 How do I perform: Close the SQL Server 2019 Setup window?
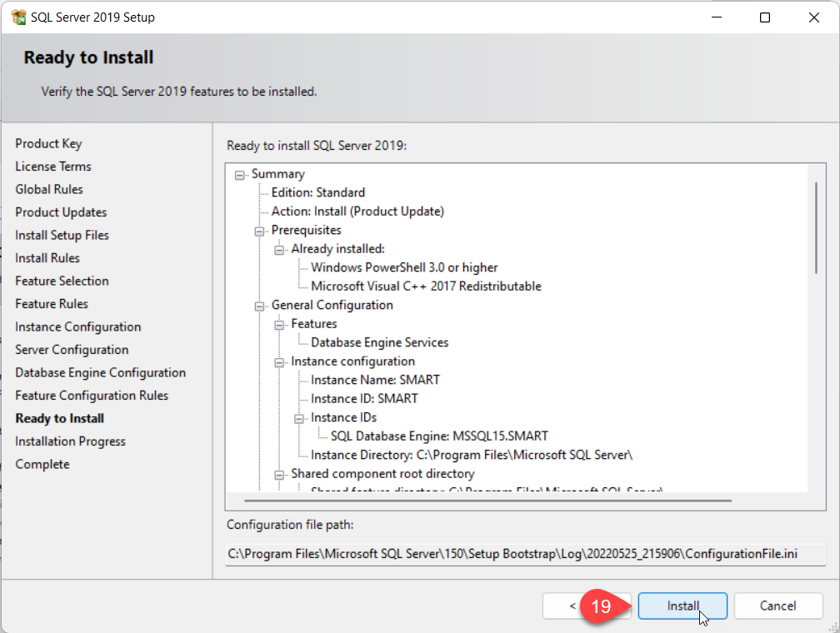(813, 17)
